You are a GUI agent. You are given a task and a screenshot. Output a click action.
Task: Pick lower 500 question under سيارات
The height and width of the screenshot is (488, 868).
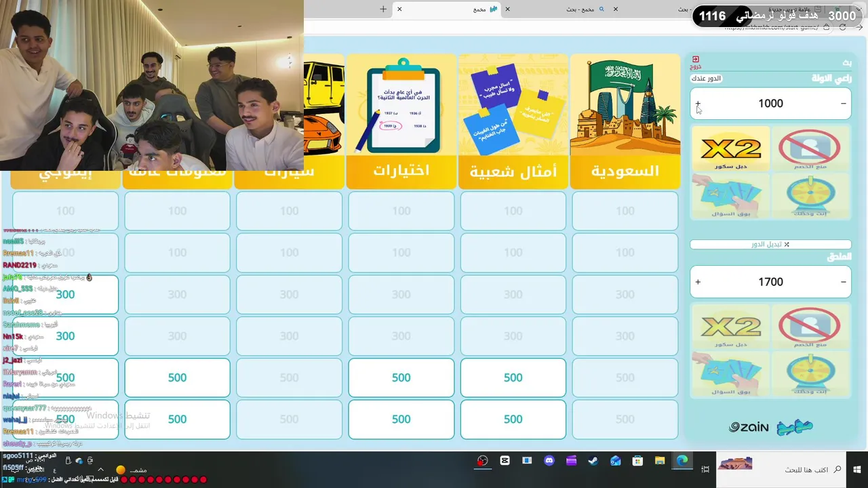[289, 419]
